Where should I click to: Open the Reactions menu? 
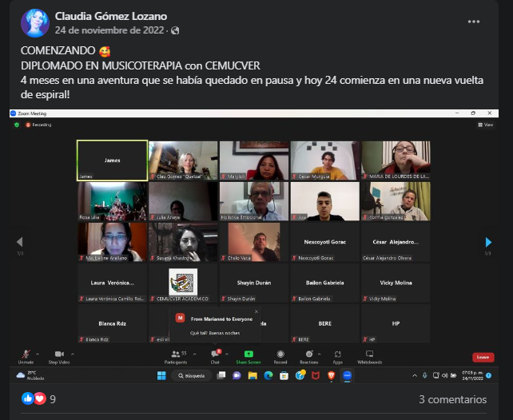pyautogui.click(x=309, y=354)
